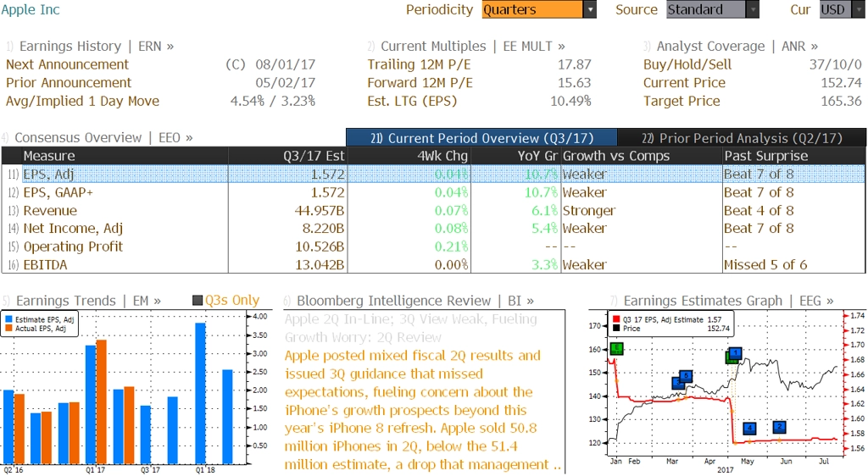Screen dimensions: 868x476
Task: Switch to Current Period Overview (Q3/17) tab
Action: [481, 138]
